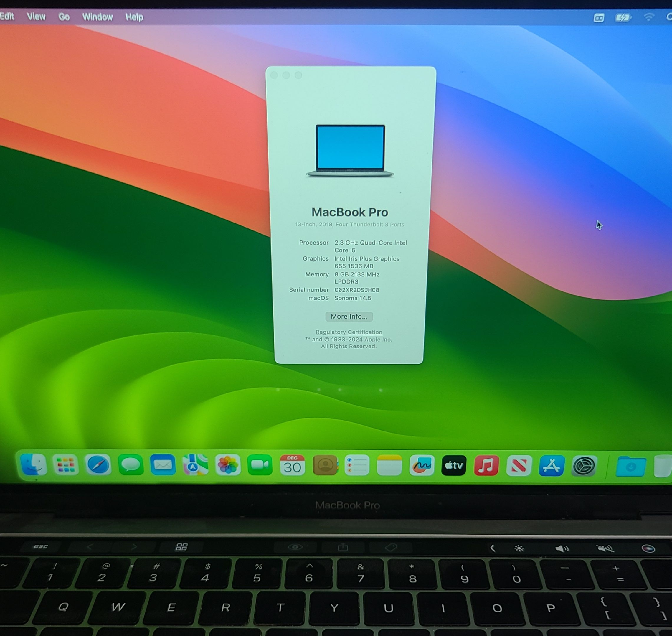Open the Help menu
The height and width of the screenshot is (636, 672).
pos(135,17)
